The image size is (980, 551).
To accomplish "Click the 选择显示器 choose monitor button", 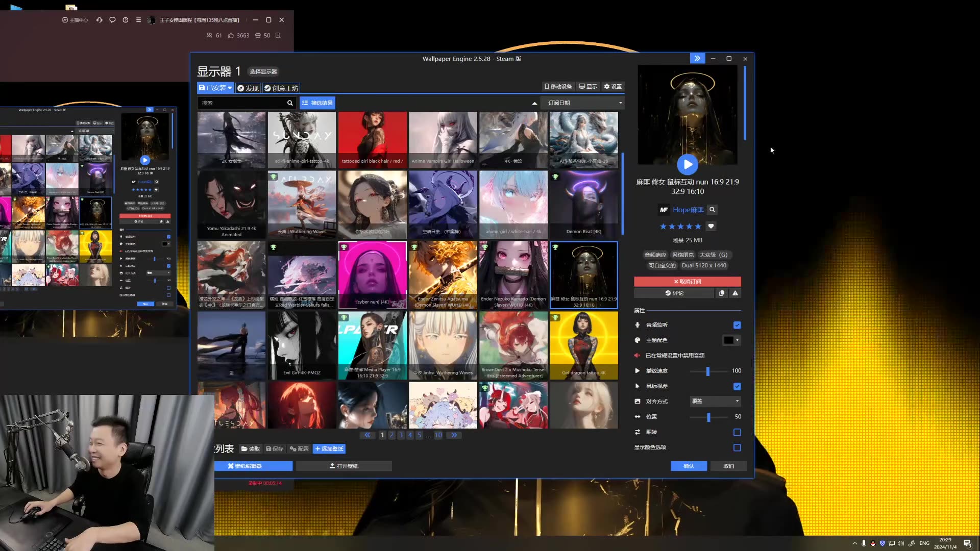I will [x=263, y=72].
